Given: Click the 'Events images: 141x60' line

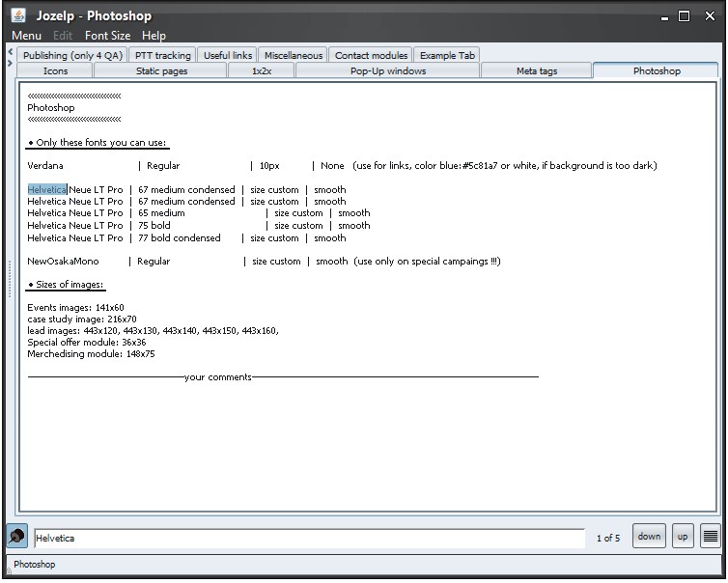Looking at the screenshot, I should [x=75, y=307].
